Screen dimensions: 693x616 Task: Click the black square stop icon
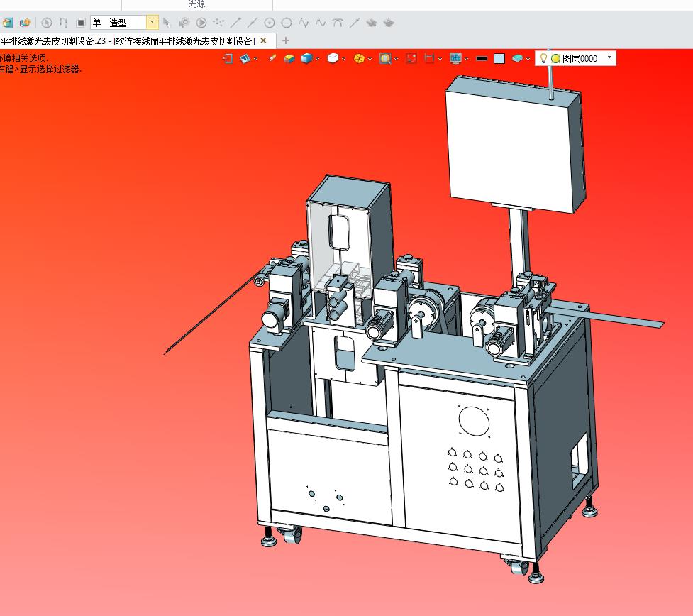80,23
